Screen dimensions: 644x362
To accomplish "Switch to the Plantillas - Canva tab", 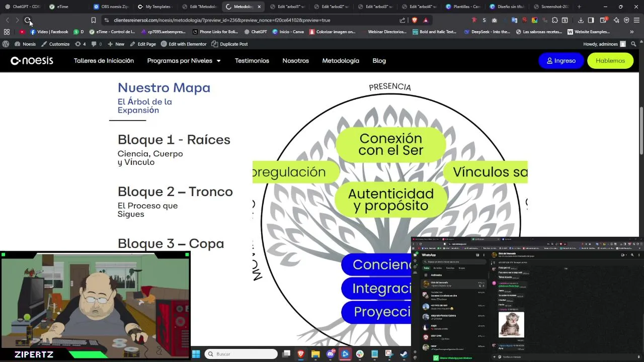I will tap(463, 7).
